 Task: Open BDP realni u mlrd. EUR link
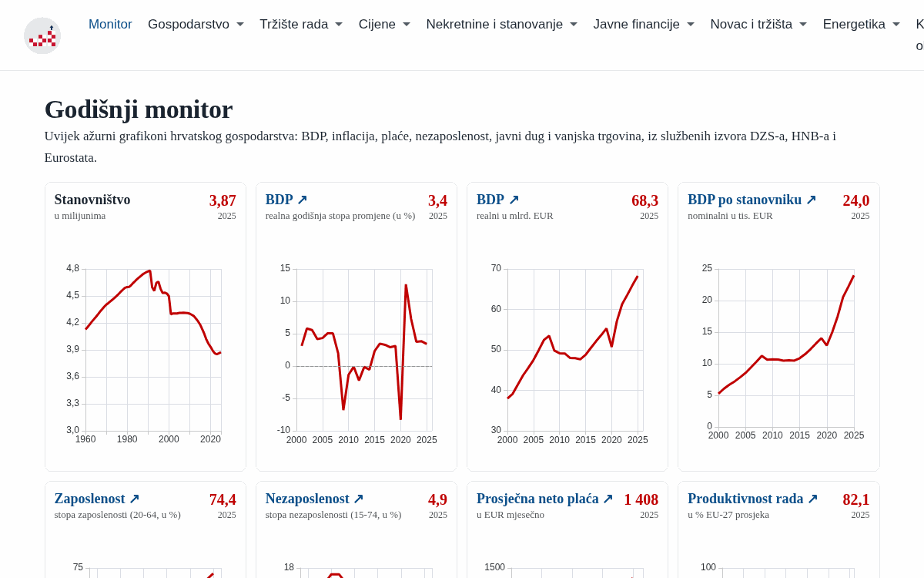click(497, 200)
